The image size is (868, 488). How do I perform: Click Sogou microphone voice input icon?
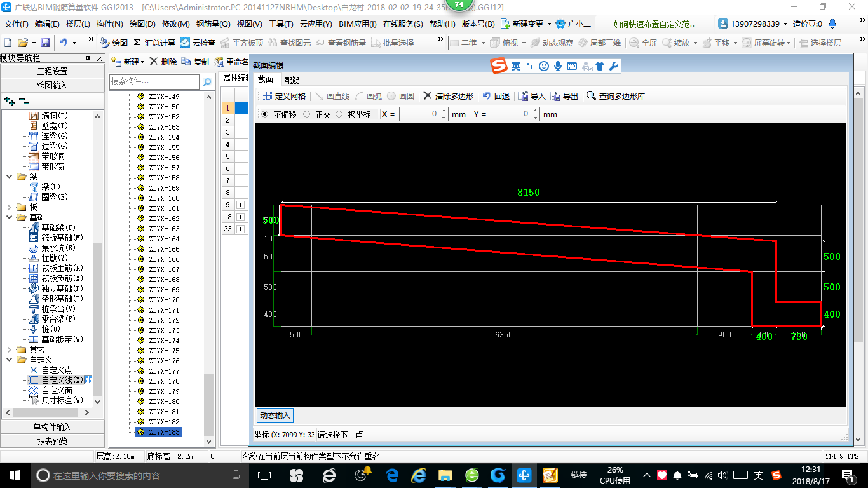point(558,65)
